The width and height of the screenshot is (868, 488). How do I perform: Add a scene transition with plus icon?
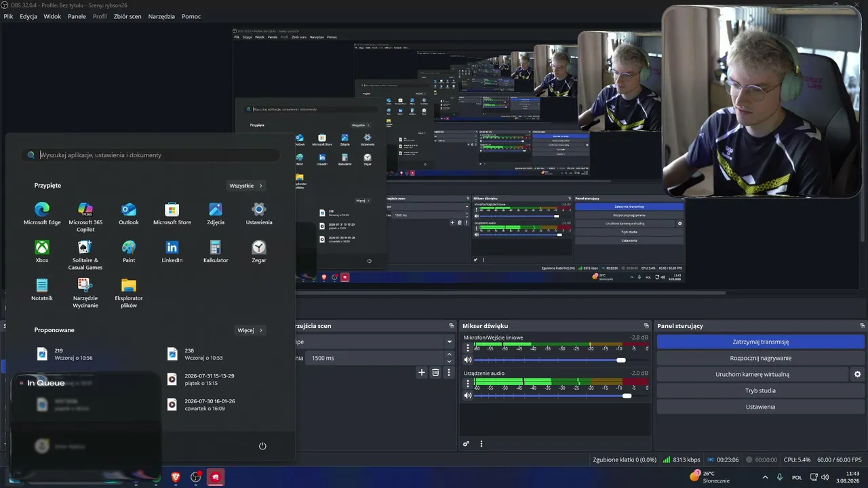(x=422, y=372)
